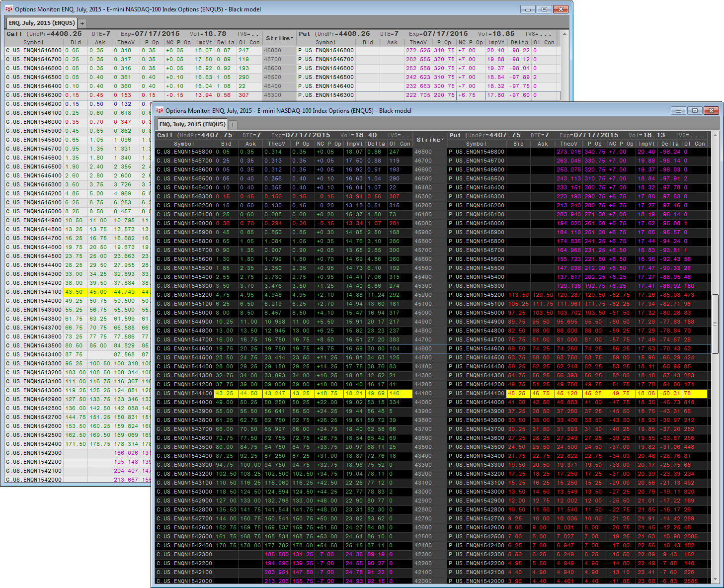The image size is (724, 588).
Task: Click the Vol=18.78 label in the back window's call header
Action: point(208,34)
